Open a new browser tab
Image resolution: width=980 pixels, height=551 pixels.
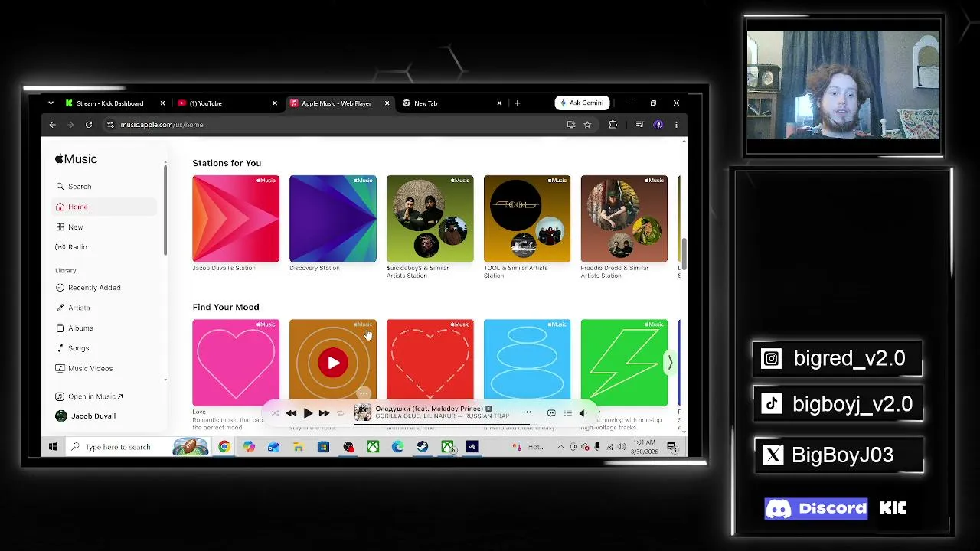tap(518, 103)
